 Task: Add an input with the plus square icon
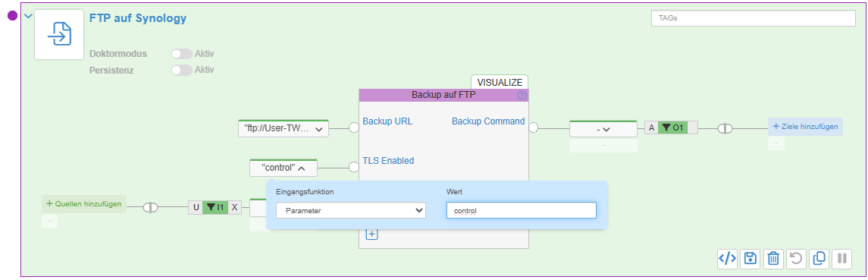point(371,234)
